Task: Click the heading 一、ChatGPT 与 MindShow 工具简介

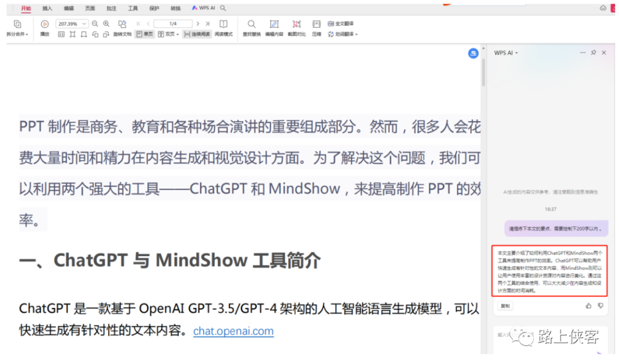Action: click(170, 261)
